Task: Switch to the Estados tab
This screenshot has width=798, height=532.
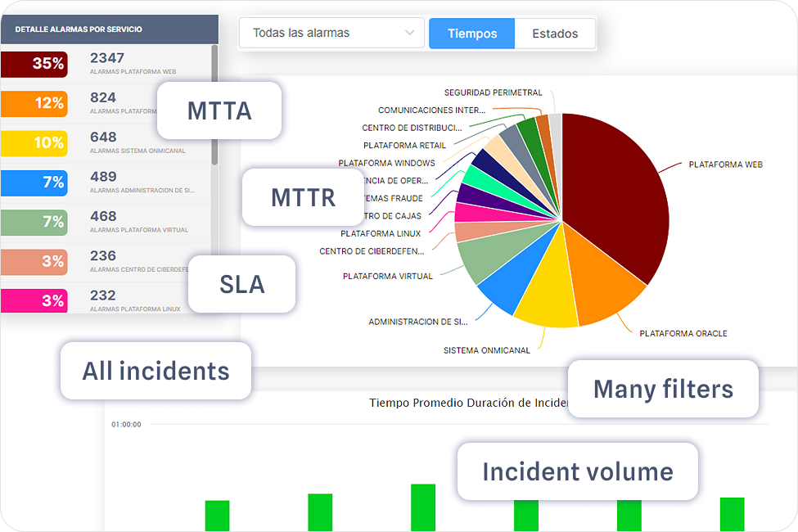Action: (x=554, y=34)
